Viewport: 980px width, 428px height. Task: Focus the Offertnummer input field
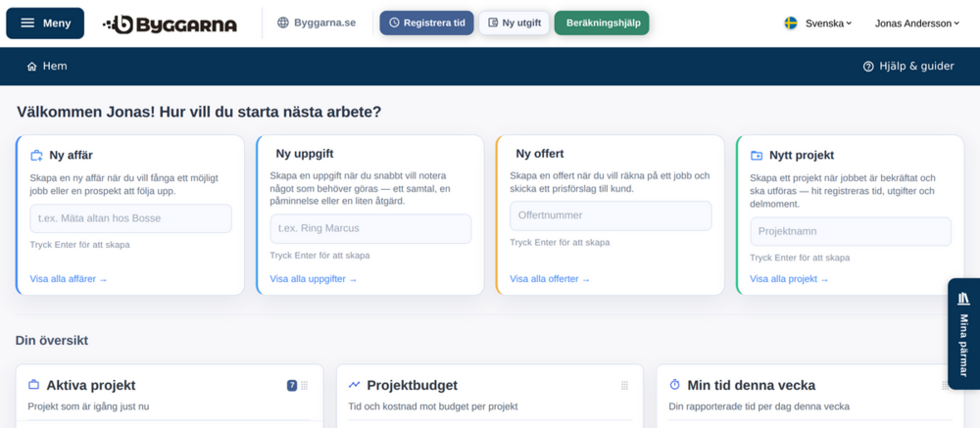pyautogui.click(x=611, y=215)
